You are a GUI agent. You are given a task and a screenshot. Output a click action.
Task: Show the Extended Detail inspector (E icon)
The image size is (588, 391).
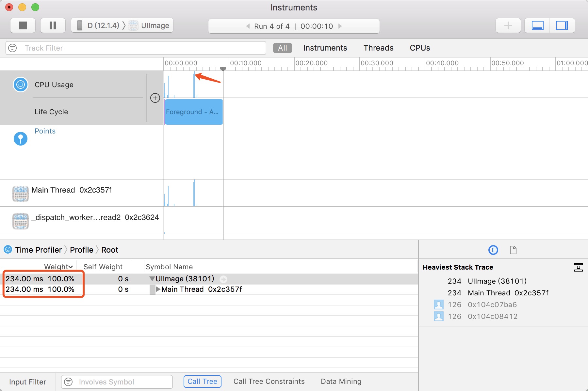[493, 250]
